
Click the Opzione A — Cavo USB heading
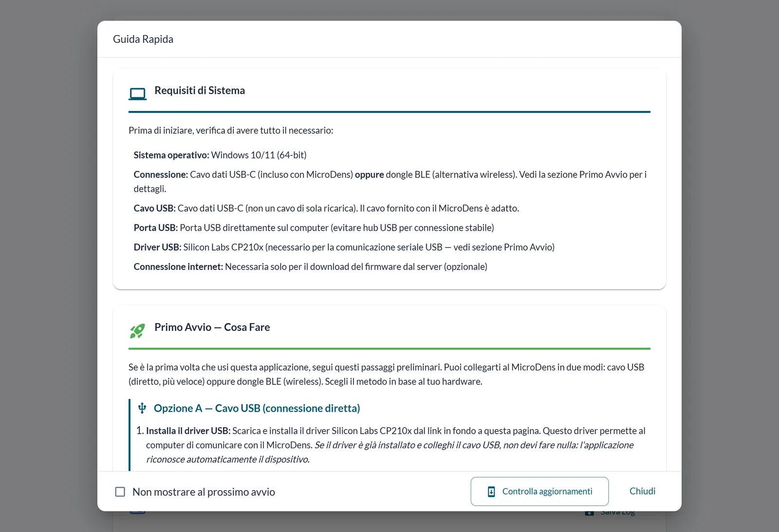[x=257, y=408]
